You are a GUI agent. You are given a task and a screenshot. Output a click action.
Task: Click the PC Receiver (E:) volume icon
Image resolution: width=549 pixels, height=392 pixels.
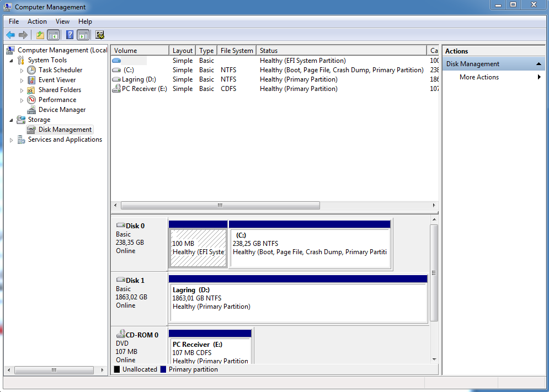point(116,89)
